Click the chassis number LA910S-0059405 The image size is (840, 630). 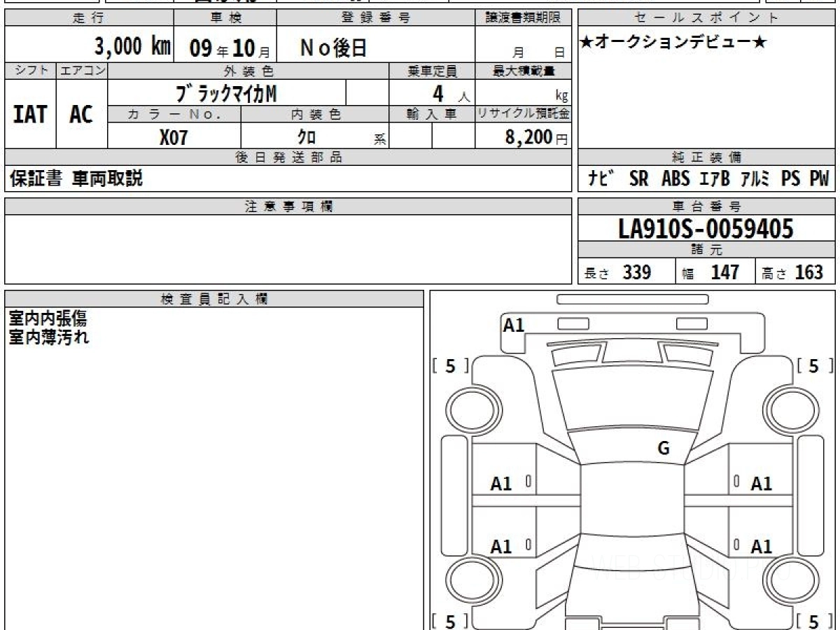[x=706, y=229]
